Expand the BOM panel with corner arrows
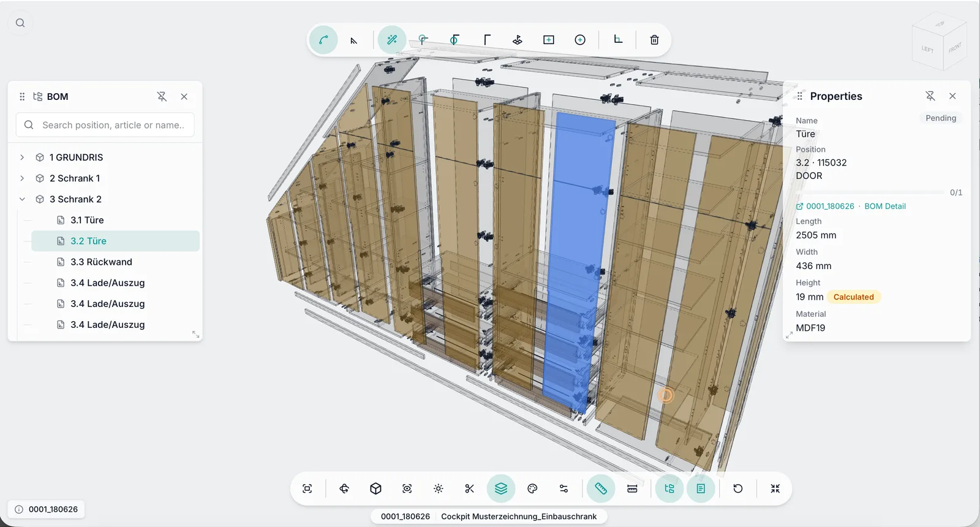The image size is (980, 527). click(x=196, y=335)
